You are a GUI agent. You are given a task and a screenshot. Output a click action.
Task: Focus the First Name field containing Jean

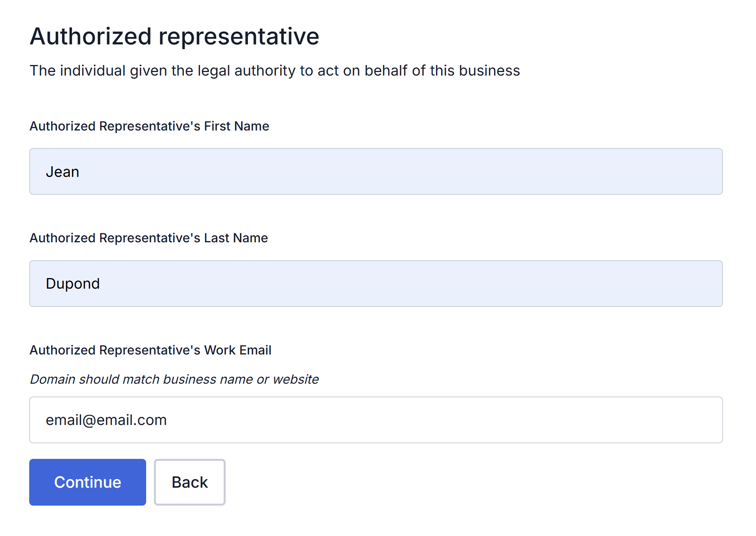coord(376,171)
